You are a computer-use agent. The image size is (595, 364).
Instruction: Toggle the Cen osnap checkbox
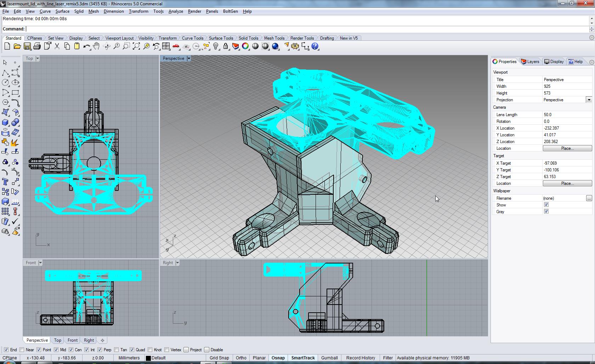click(x=71, y=350)
